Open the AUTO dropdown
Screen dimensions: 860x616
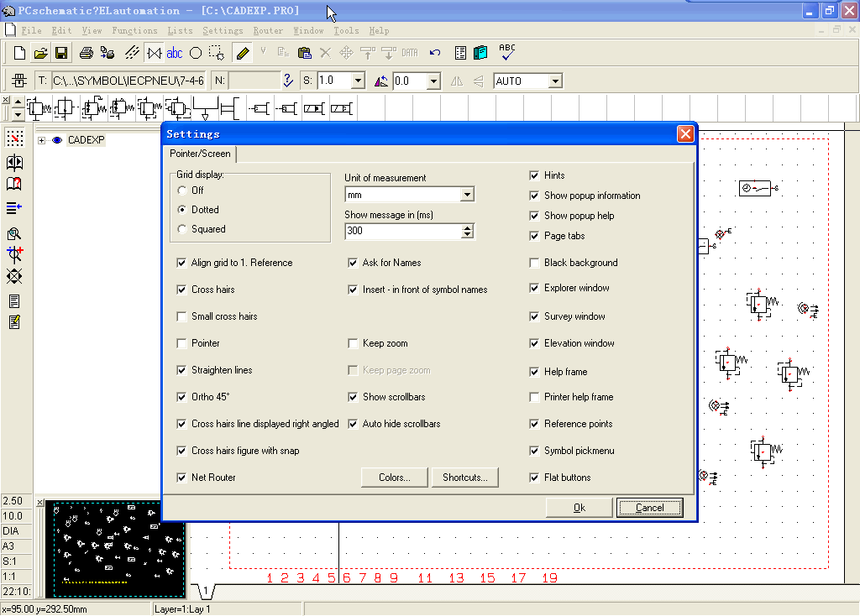tap(556, 81)
